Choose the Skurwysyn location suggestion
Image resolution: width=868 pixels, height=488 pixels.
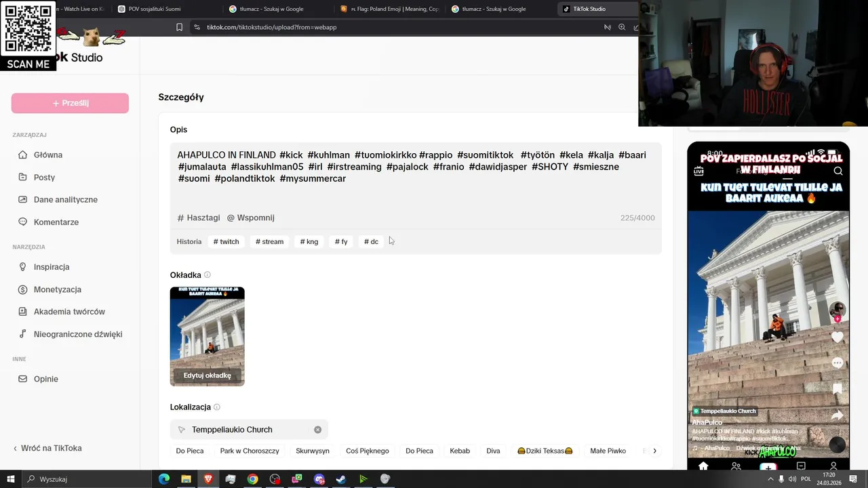[x=313, y=451]
